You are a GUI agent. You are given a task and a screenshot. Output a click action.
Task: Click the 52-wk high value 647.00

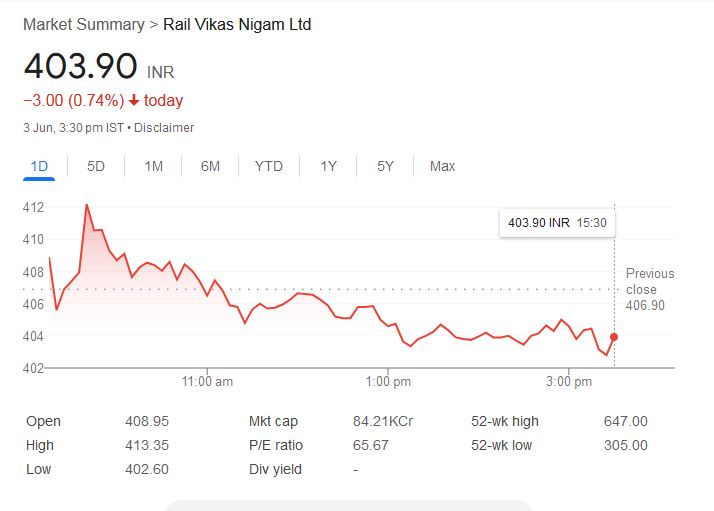click(x=626, y=422)
